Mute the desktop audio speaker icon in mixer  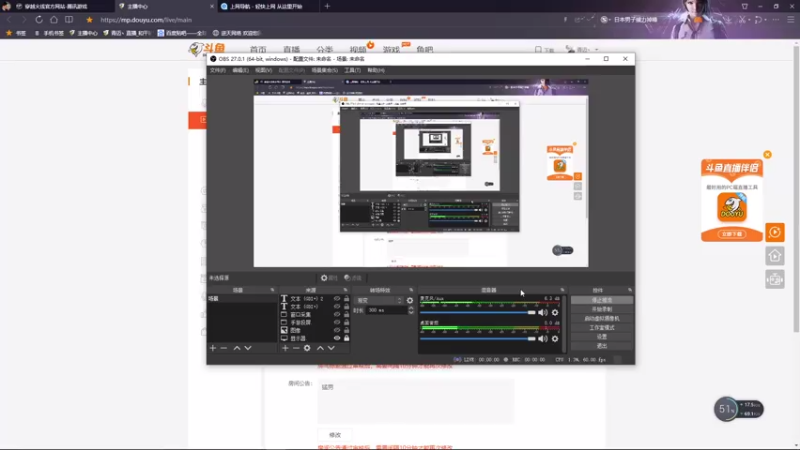coord(543,339)
